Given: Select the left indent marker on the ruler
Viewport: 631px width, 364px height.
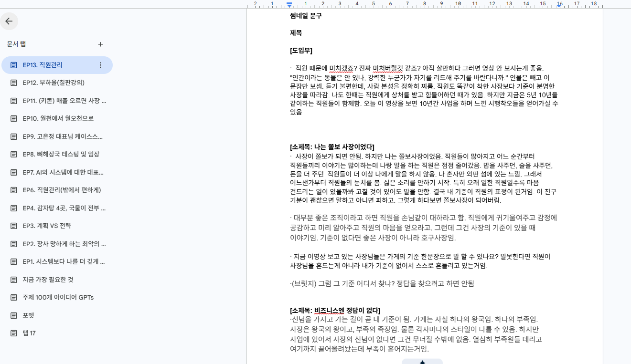Looking at the screenshot, I should [x=289, y=5].
